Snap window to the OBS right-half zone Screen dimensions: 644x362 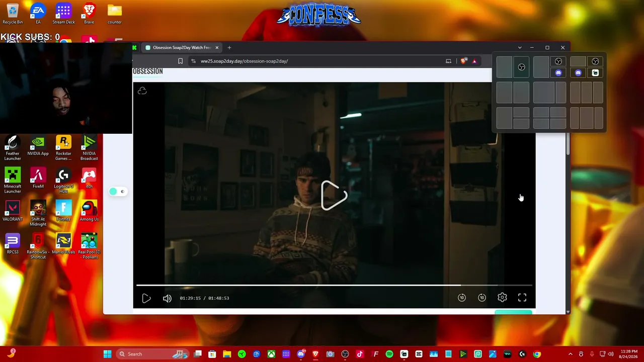click(522, 67)
